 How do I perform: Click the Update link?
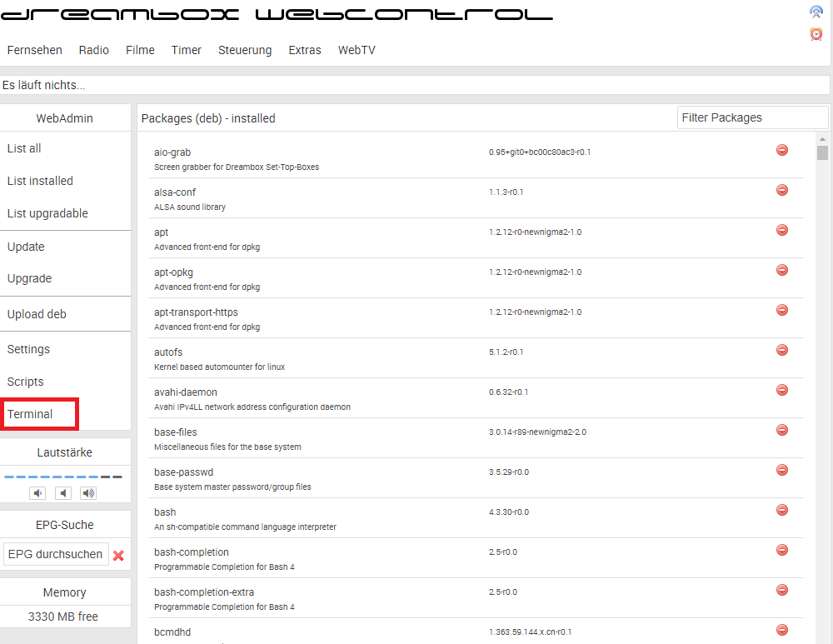(x=26, y=247)
